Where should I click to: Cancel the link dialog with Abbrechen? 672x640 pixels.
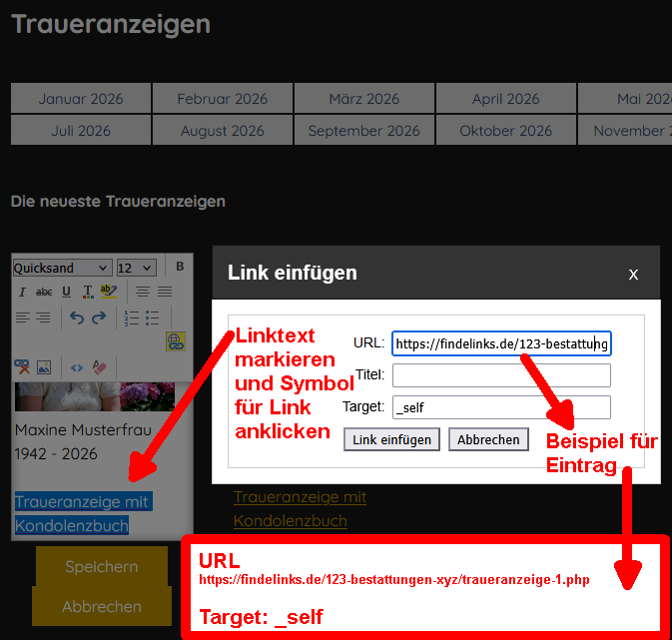(x=488, y=439)
